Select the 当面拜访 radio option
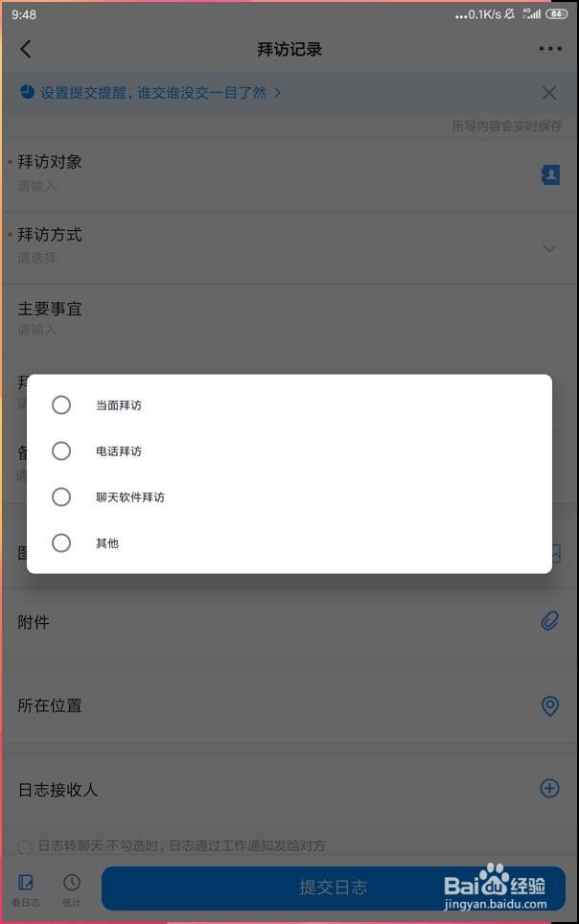The image size is (579, 924). tap(61, 405)
